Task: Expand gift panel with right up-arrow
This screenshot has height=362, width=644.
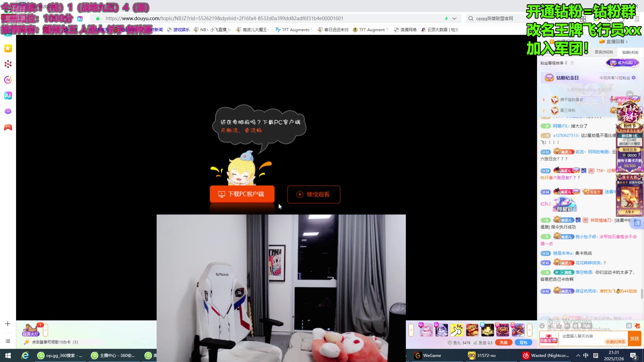Action: pos(530,330)
